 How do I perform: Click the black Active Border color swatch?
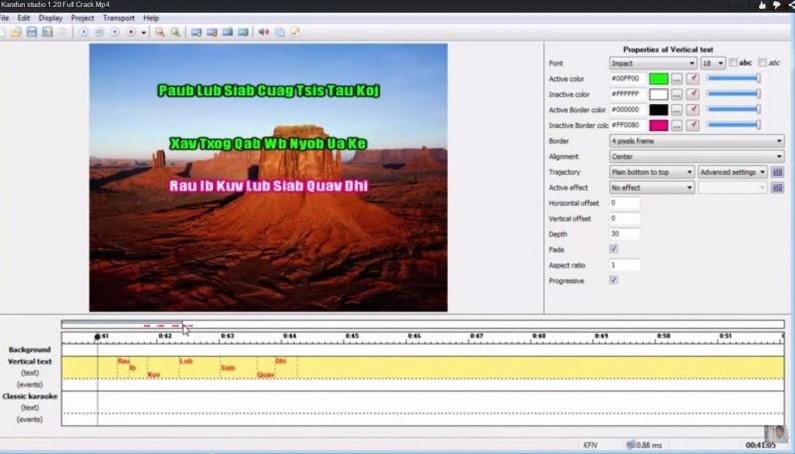click(x=659, y=110)
